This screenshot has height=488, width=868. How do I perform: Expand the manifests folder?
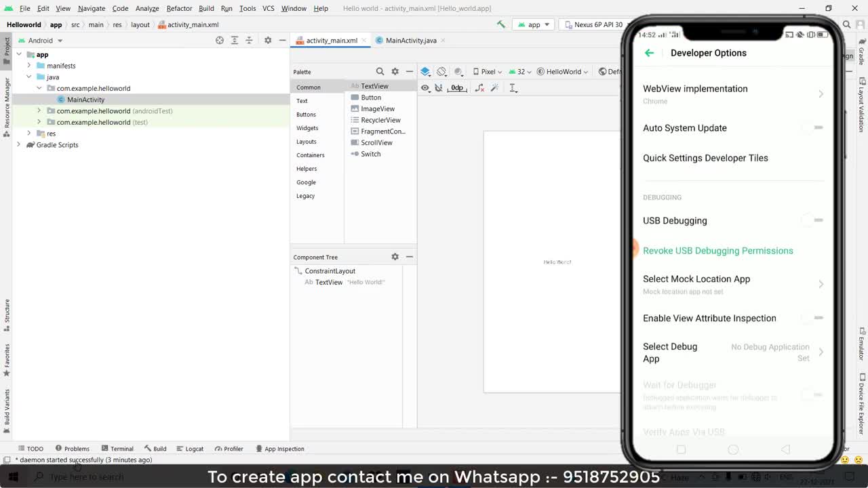pos(29,66)
